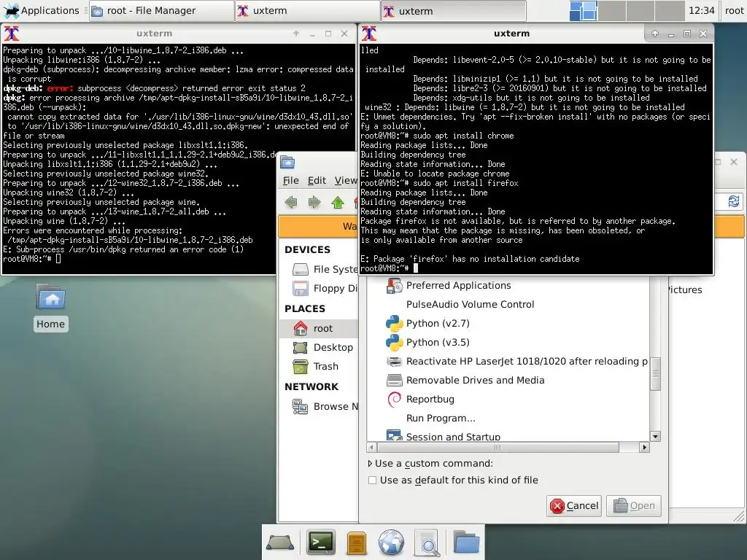Select Removable Drives and Media entry
Viewport: 747px width, 560px height.
[508, 381]
